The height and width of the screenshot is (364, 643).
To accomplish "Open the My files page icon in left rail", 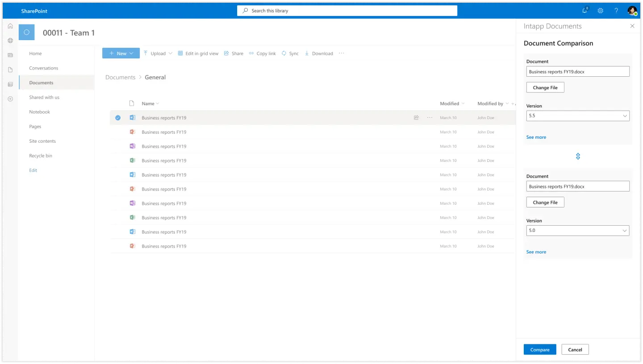I will click(x=10, y=70).
